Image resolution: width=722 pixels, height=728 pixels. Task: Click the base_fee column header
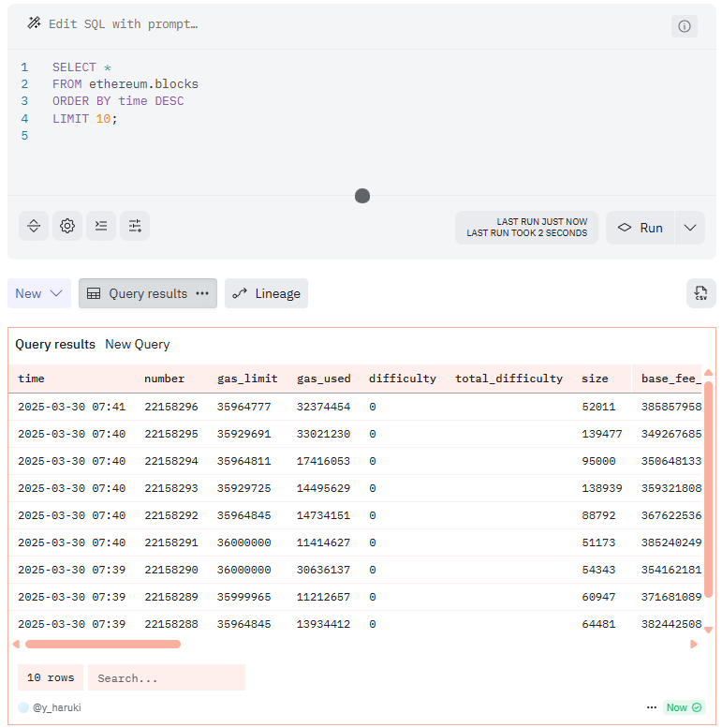[670, 379]
